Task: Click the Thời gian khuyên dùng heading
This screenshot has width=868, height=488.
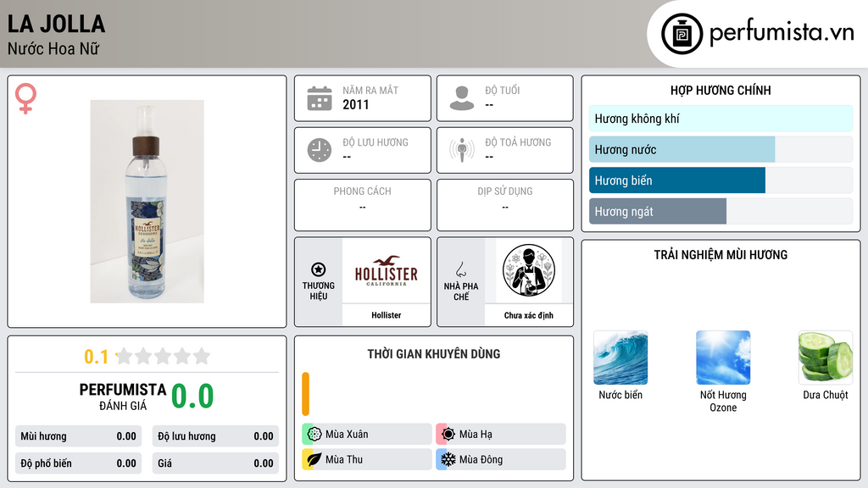Action: click(x=434, y=353)
